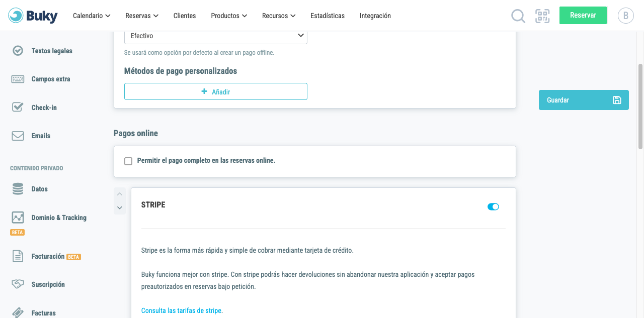Open Campos extra settings section

tap(51, 79)
